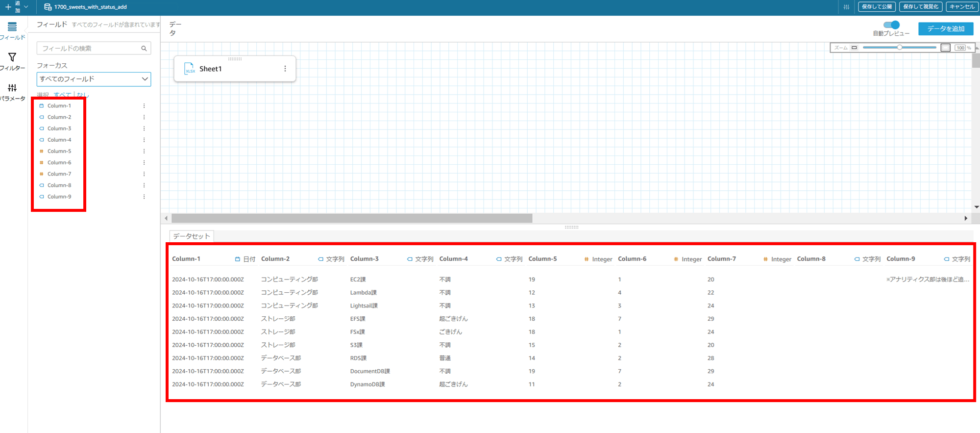Change Column-3 文字列 data type in table header
980x433 pixels.
(x=420, y=259)
